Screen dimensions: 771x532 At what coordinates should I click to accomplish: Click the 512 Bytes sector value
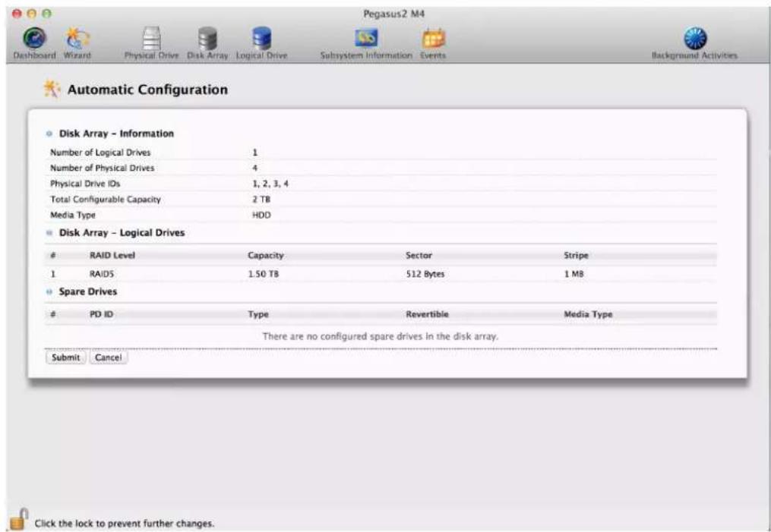[x=425, y=274]
